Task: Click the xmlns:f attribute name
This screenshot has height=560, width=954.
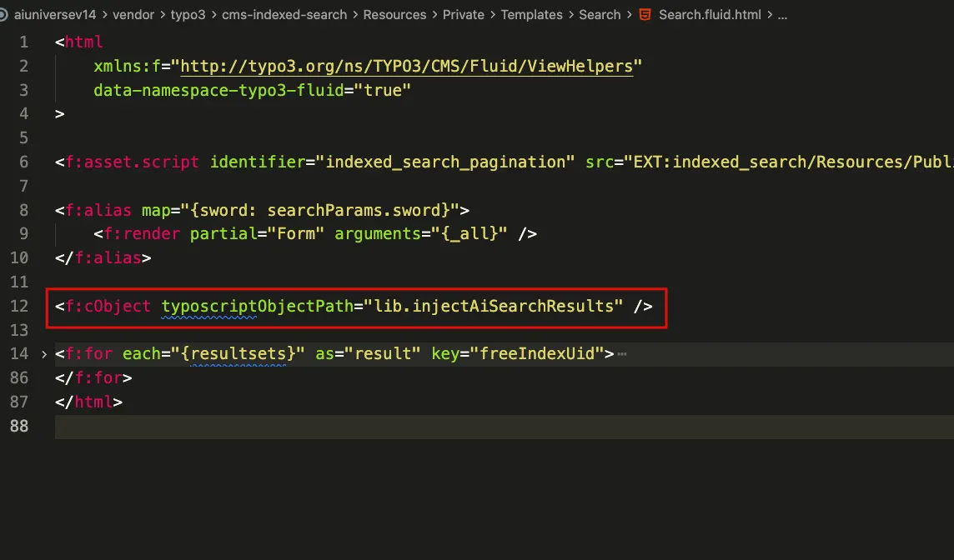Action: tap(127, 67)
